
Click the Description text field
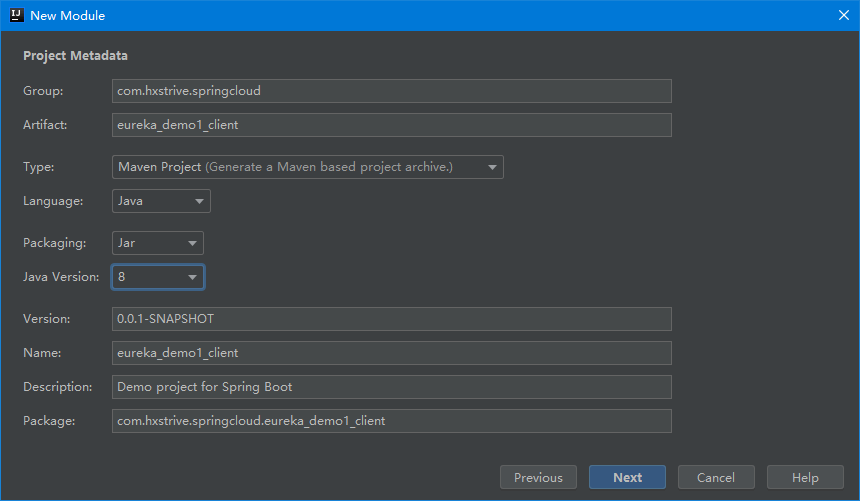pyautogui.click(x=392, y=387)
